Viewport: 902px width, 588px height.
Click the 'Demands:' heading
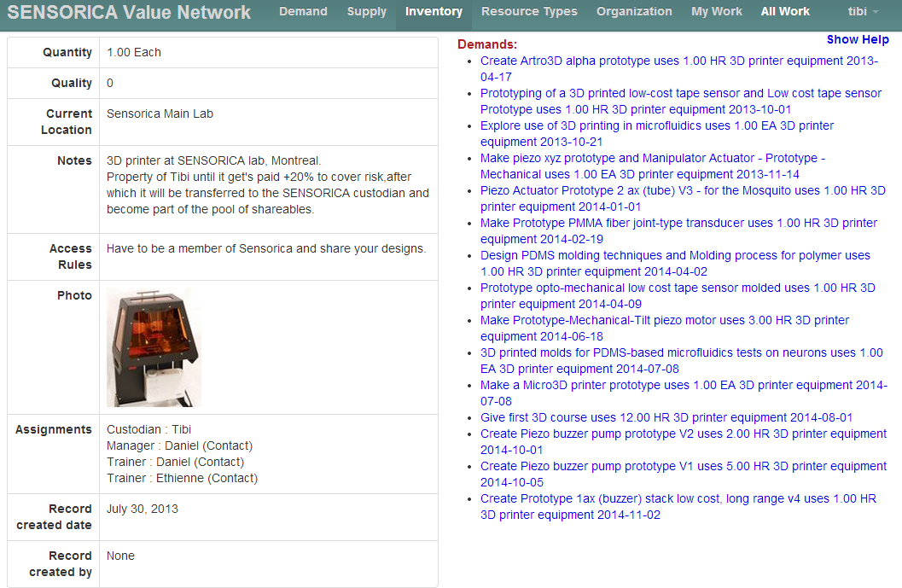487,44
